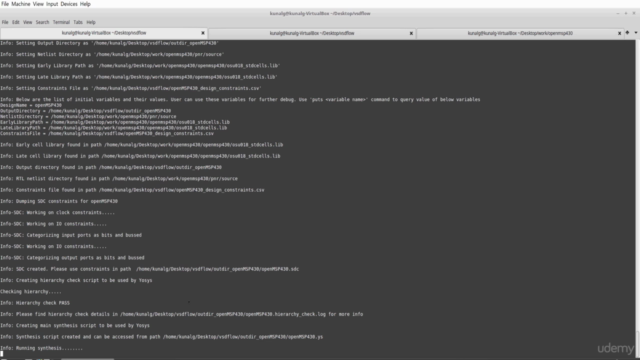Click 'Creating main synthesis script' line
640x360 pixels.
(75, 325)
